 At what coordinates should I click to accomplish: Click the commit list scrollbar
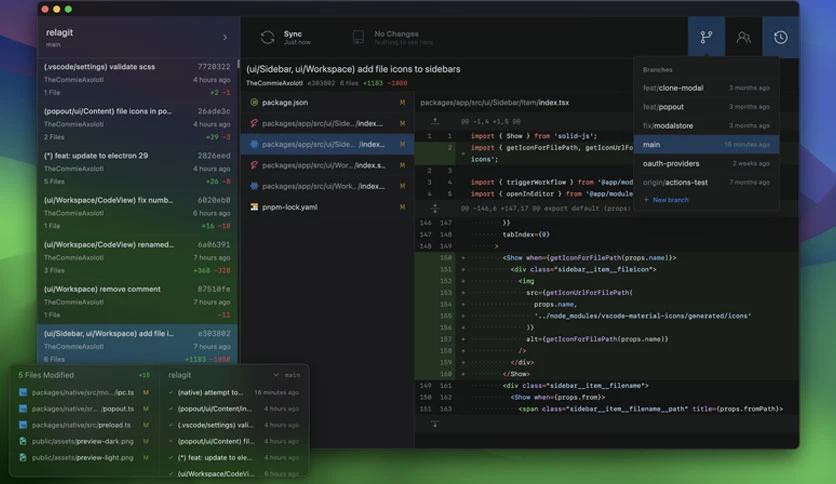pos(238,66)
